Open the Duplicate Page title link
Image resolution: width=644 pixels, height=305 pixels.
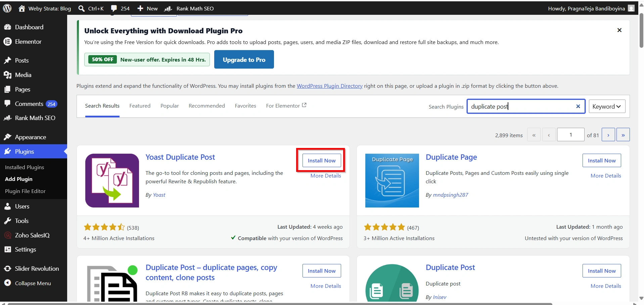point(451,157)
